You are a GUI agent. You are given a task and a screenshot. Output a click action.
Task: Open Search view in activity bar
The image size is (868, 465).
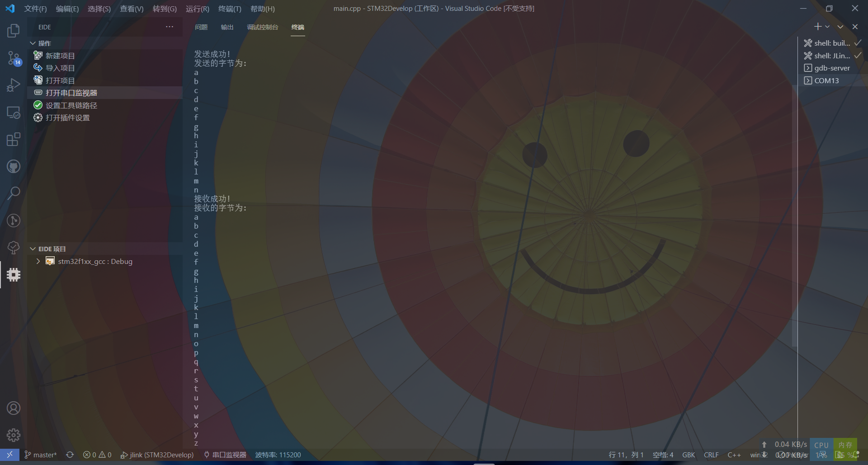click(14, 193)
